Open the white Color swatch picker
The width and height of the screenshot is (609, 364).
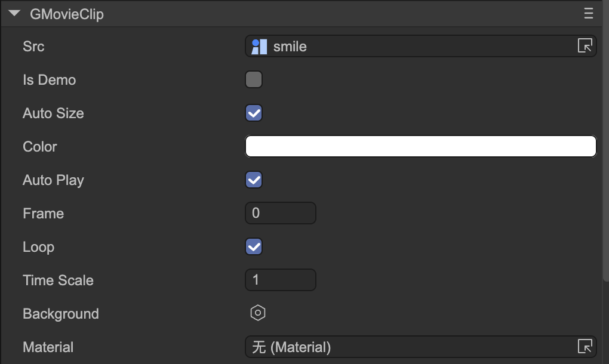(420, 147)
